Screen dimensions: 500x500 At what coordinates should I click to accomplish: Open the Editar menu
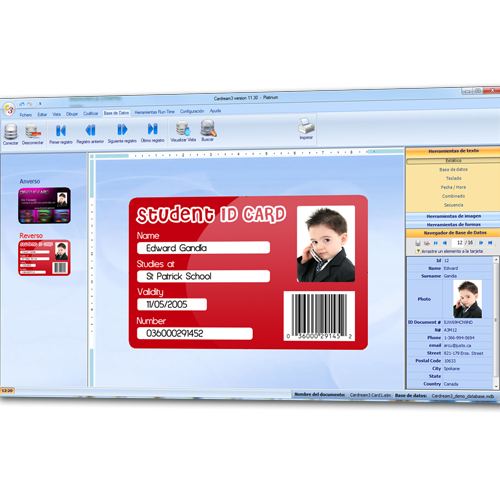(42, 114)
